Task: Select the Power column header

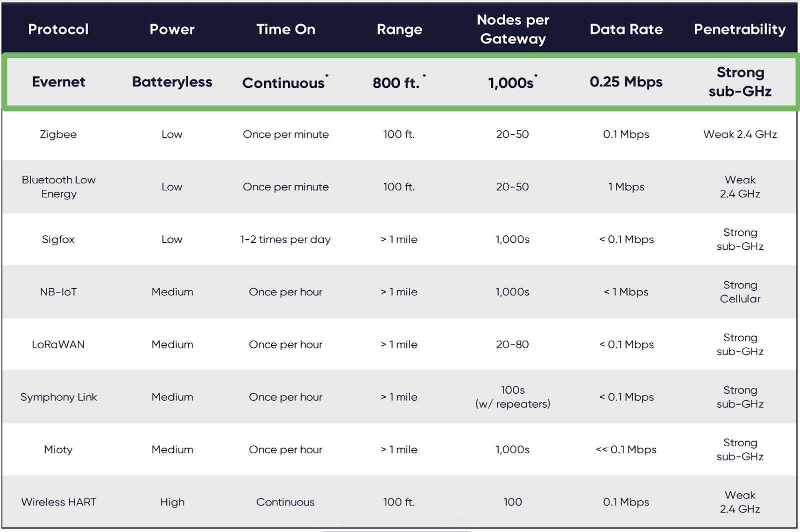Action: (172, 29)
